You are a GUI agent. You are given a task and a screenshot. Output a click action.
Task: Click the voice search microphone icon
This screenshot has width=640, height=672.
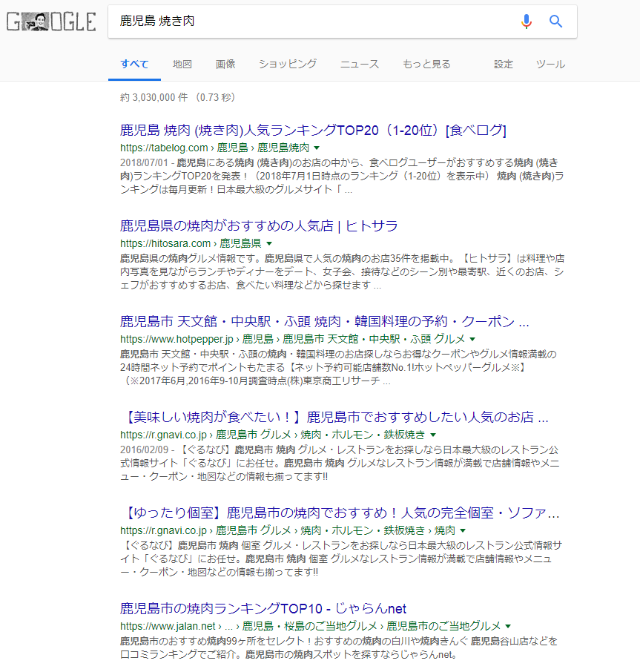pos(527,22)
